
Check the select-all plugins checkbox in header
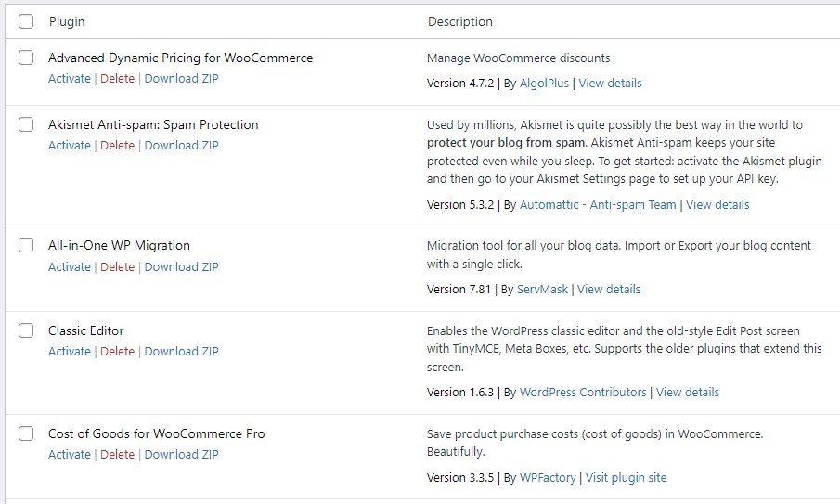(x=26, y=21)
